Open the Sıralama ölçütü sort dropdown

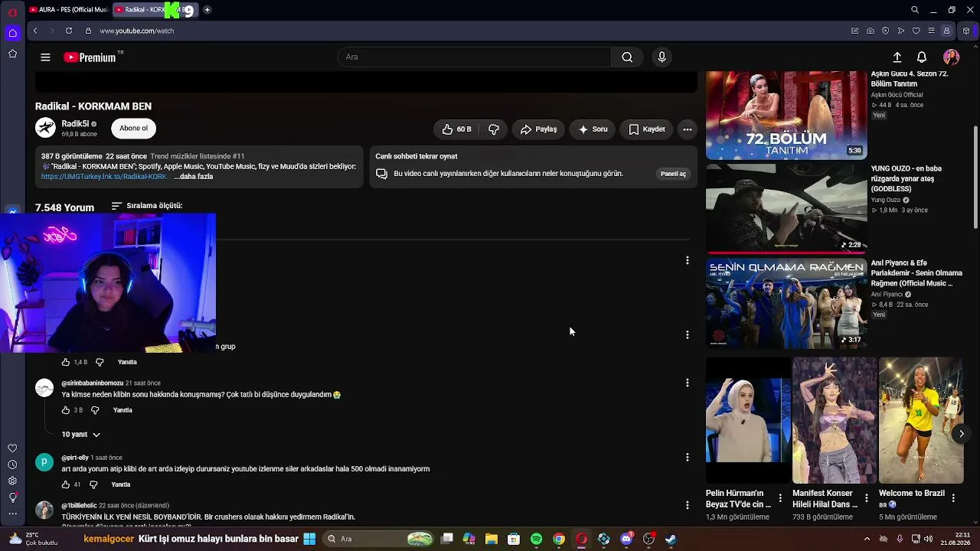pyautogui.click(x=147, y=206)
